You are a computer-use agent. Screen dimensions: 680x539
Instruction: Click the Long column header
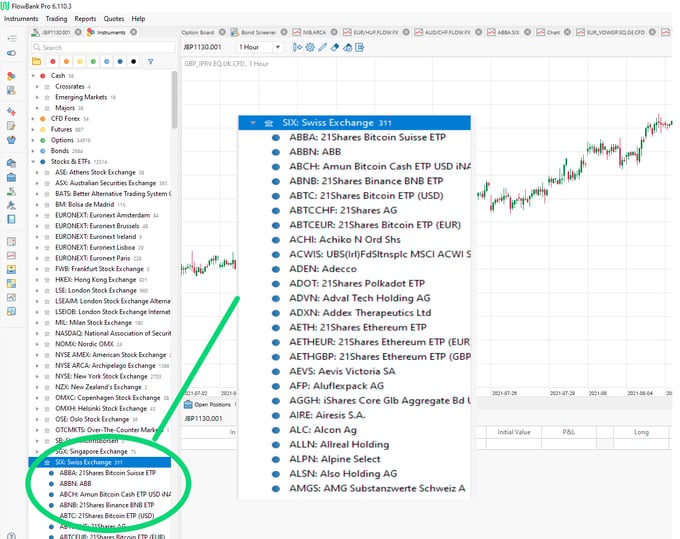tap(641, 432)
